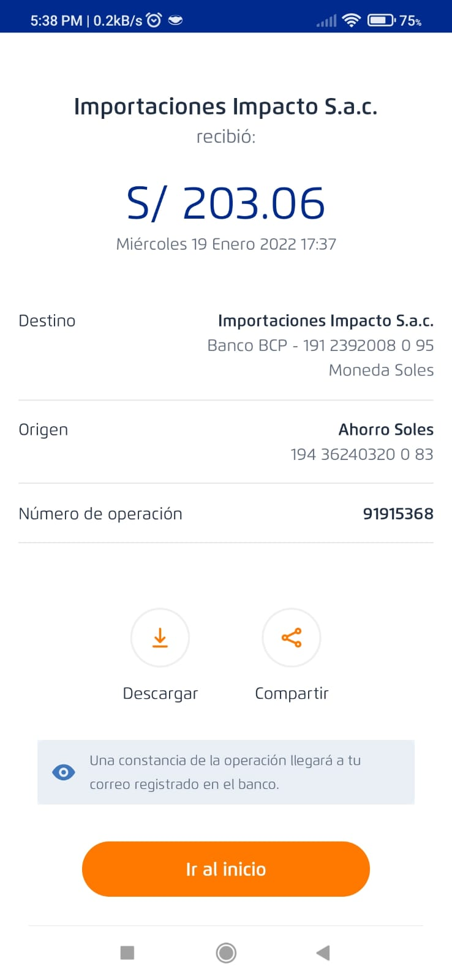The image size is (452, 980).
Task: Click the blue eye icon in notice
Action: click(64, 772)
